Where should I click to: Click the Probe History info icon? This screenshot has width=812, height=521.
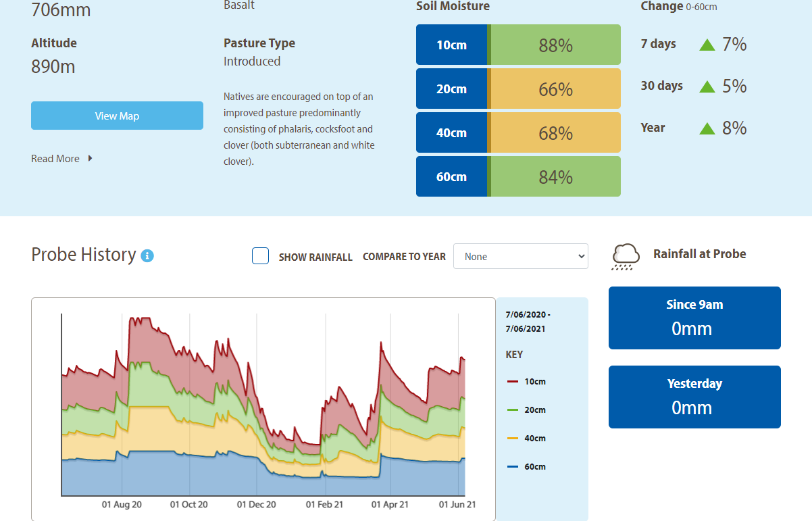(147, 255)
